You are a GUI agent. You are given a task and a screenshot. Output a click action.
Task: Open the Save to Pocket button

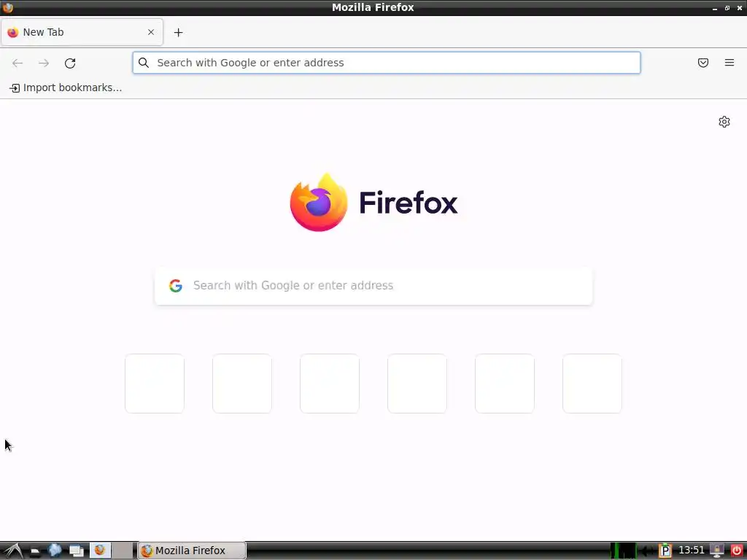tap(703, 63)
